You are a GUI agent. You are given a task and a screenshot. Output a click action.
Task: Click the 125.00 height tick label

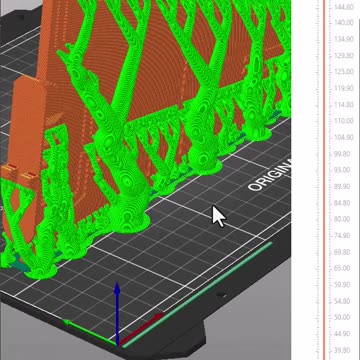tap(344, 72)
